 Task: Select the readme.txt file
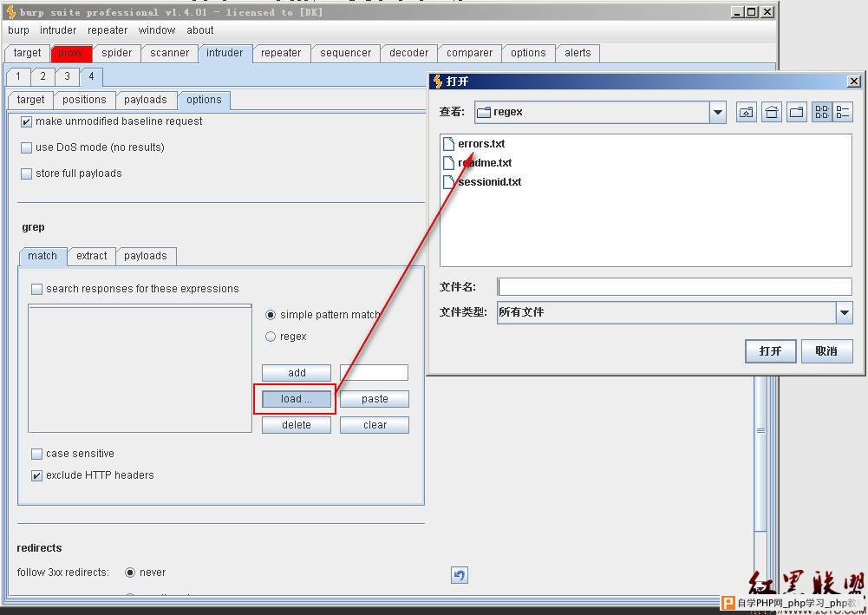[477, 163]
